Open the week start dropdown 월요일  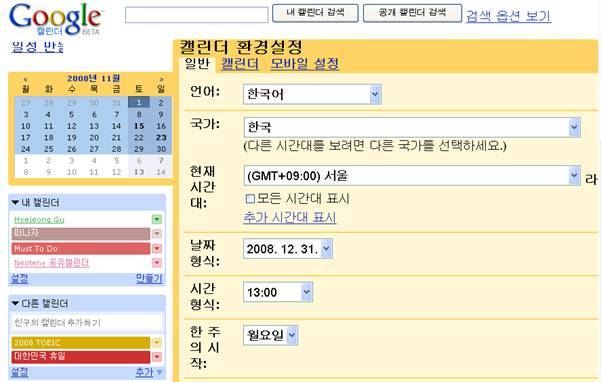tap(270, 335)
